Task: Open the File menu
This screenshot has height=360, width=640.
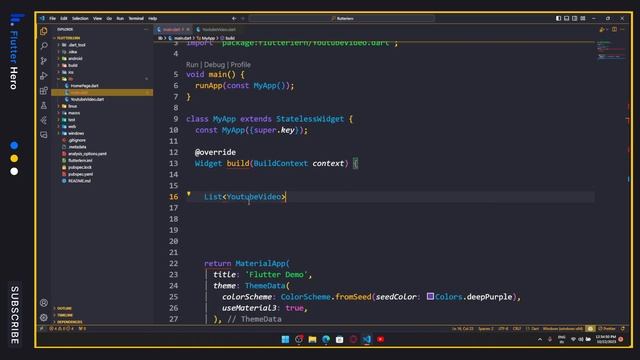Action: tap(53, 18)
